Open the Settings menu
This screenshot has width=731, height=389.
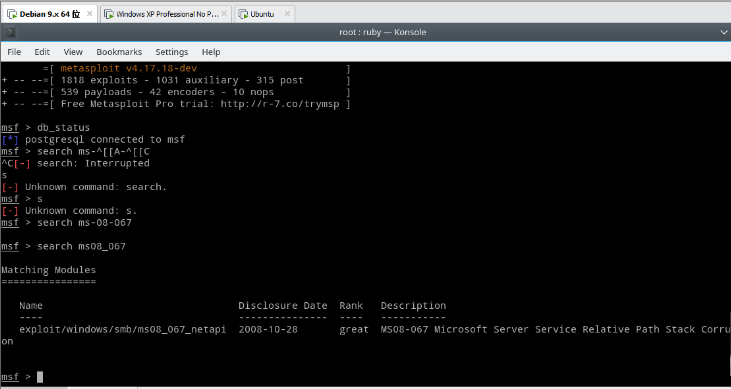(172, 52)
